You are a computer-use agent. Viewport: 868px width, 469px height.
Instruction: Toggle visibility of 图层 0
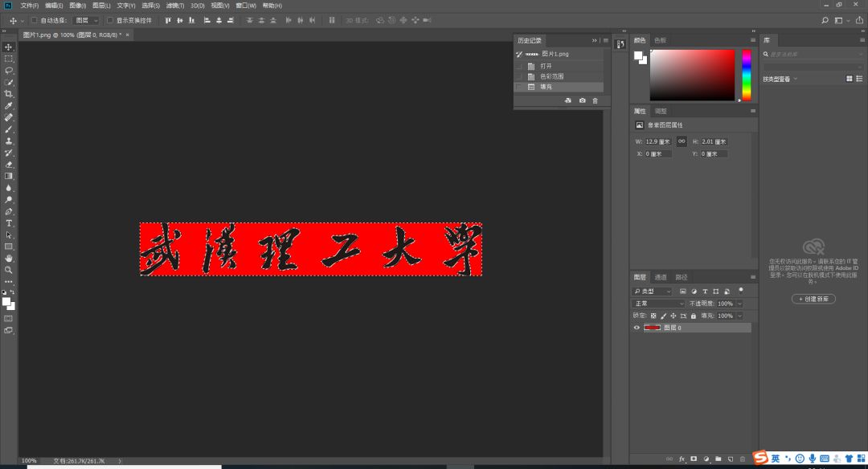coord(637,328)
